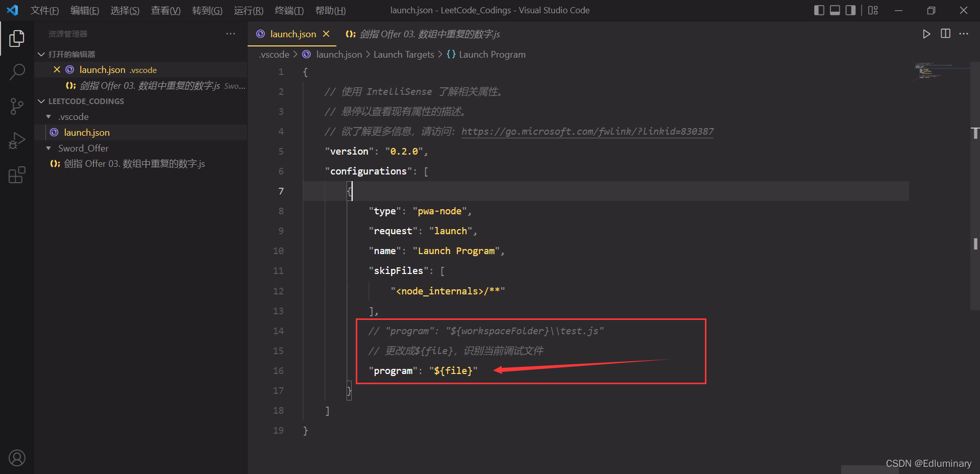Image resolution: width=980 pixels, height=474 pixels.
Task: Switch to launch.json editor tab
Action: pyautogui.click(x=293, y=34)
